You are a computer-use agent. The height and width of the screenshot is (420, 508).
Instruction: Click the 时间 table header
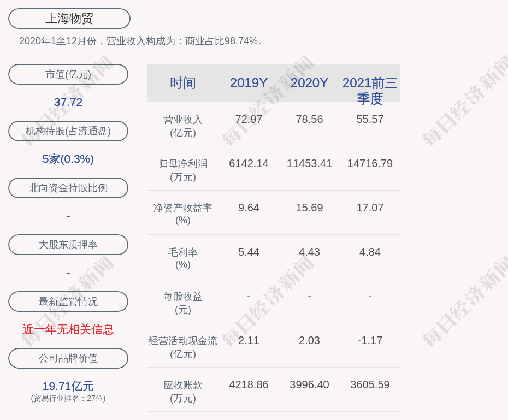click(x=183, y=83)
